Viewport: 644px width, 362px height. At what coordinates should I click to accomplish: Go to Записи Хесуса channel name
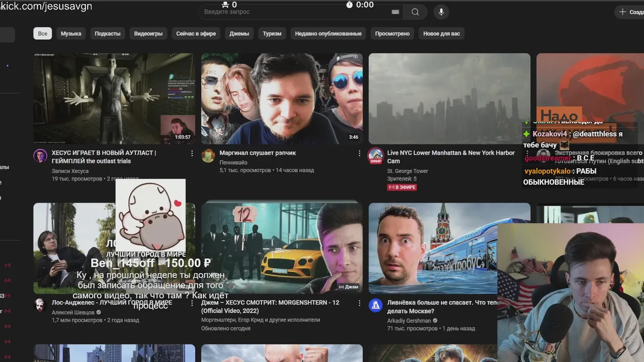click(x=70, y=171)
